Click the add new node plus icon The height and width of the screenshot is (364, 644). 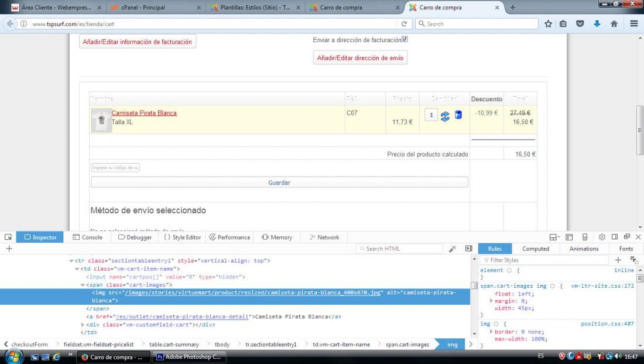(x=9, y=249)
